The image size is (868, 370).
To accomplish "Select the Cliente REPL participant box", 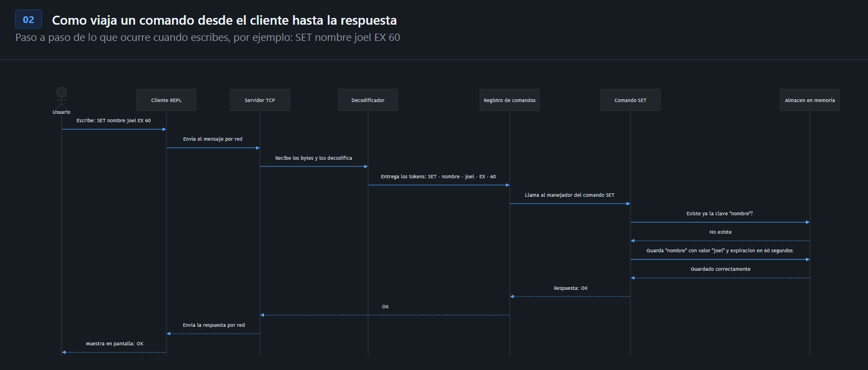I will (166, 100).
